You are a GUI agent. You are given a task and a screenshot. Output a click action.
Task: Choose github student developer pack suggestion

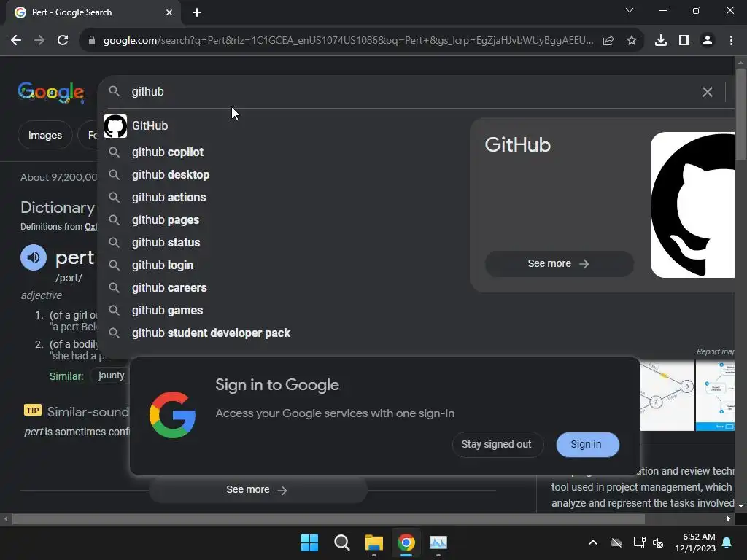284,332
